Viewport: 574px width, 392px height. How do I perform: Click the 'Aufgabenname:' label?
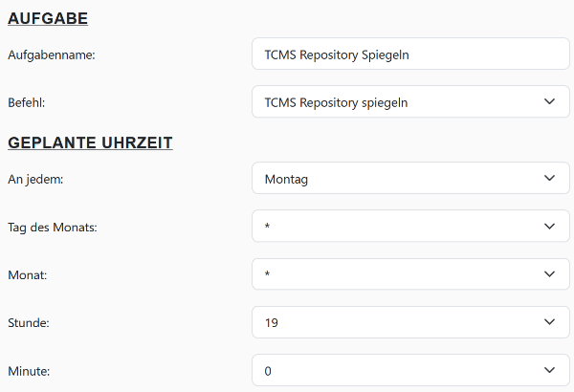pyautogui.click(x=51, y=54)
